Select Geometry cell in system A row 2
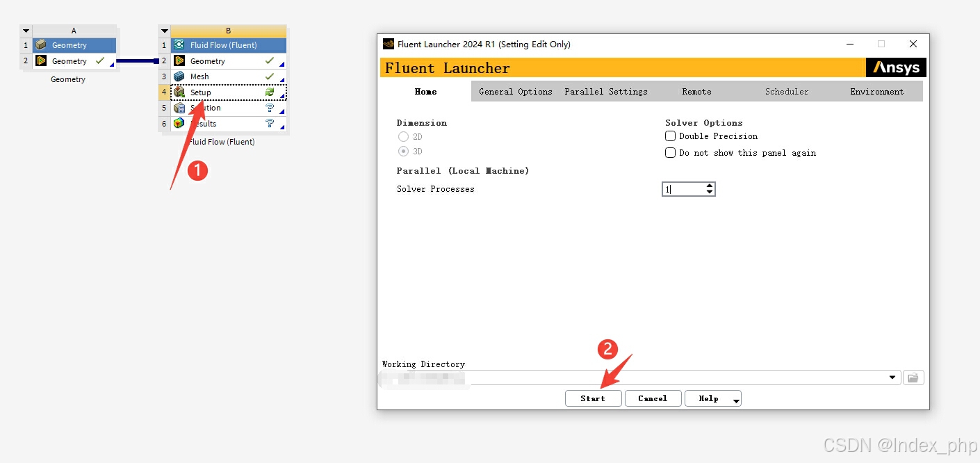980x463 pixels. click(74, 61)
